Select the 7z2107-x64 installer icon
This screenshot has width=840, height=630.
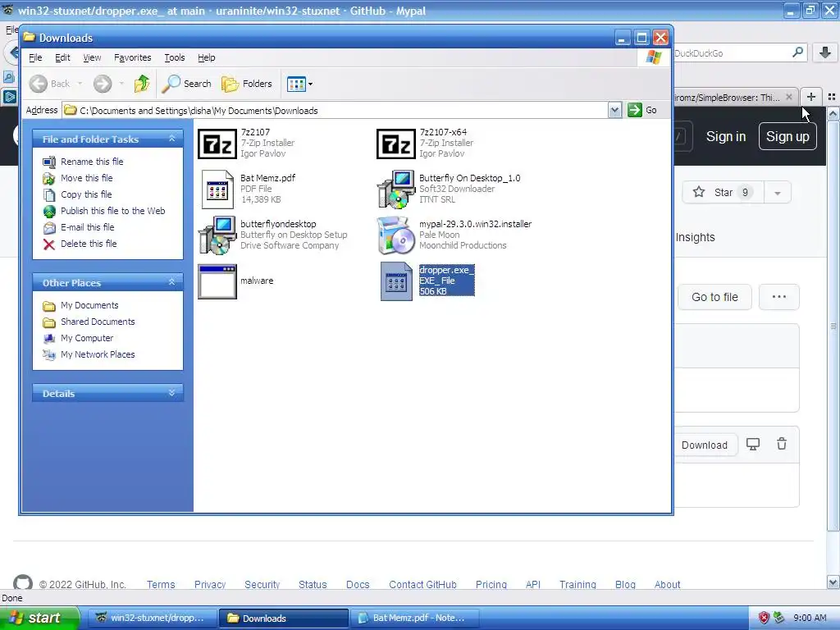396,144
